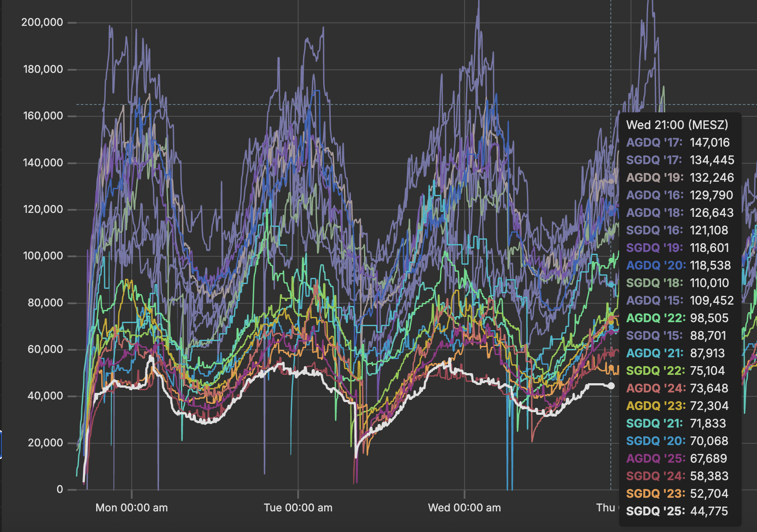Click the 120,000 y-axis label
Viewport: 757px width, 532px height.
[x=43, y=209]
